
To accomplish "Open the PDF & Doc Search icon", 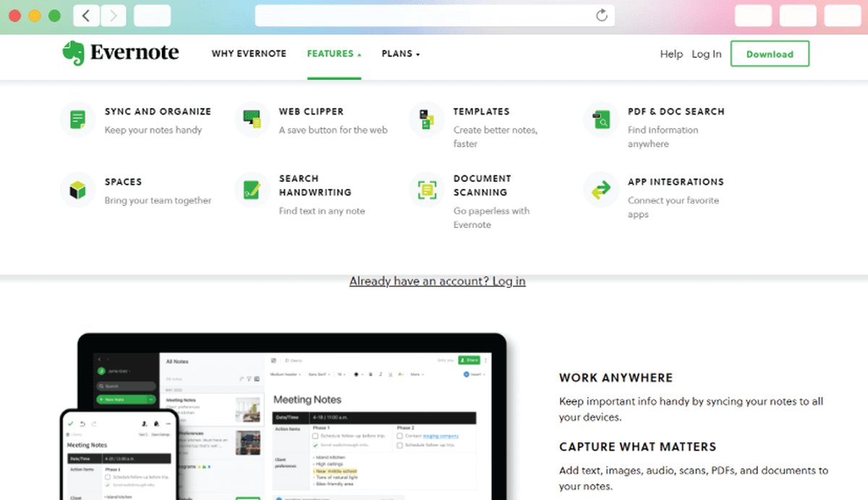I will coord(600,119).
